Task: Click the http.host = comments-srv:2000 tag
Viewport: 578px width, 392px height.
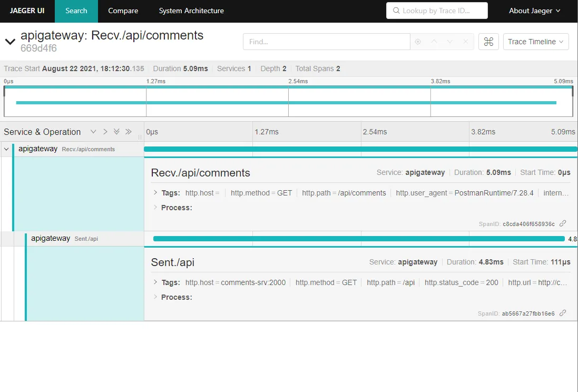Action: click(x=235, y=282)
